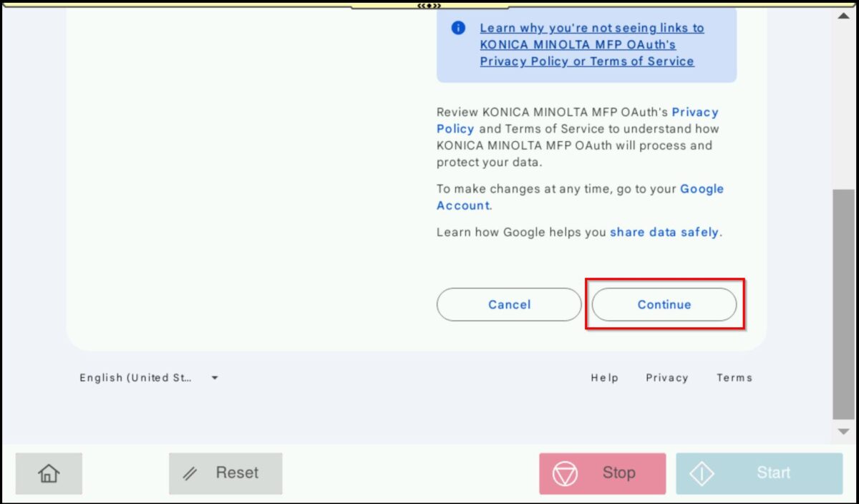Click the caret arrow beside the language selector
Screen dimensions: 859x504
[x=215, y=378]
